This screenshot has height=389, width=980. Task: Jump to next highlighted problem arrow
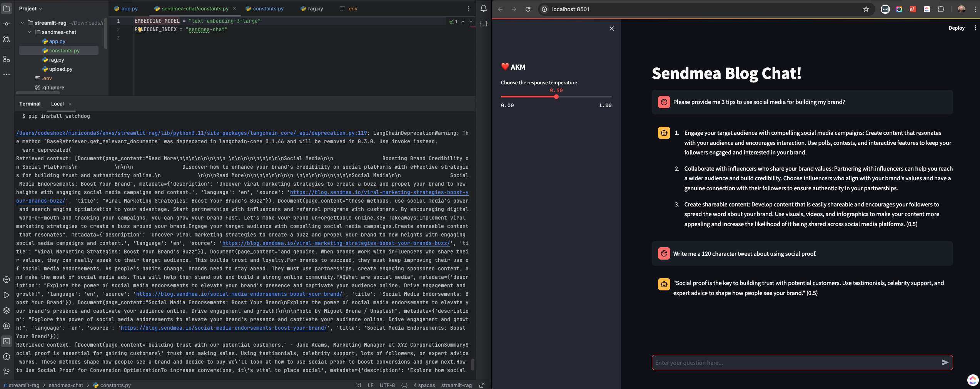click(471, 22)
